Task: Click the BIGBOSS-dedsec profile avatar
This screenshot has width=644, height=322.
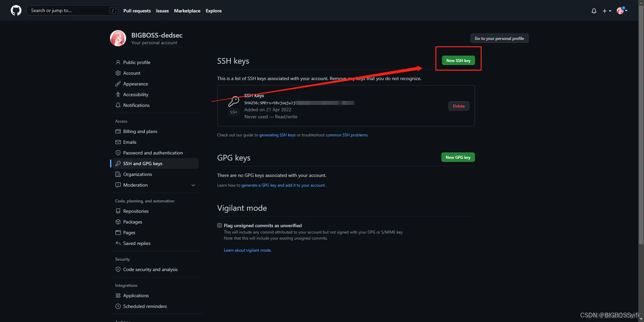Action: tap(118, 38)
